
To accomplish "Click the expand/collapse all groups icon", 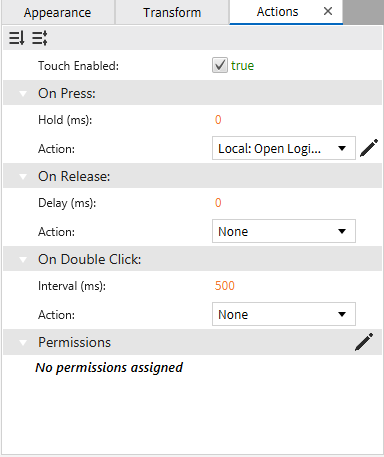I will (40, 38).
